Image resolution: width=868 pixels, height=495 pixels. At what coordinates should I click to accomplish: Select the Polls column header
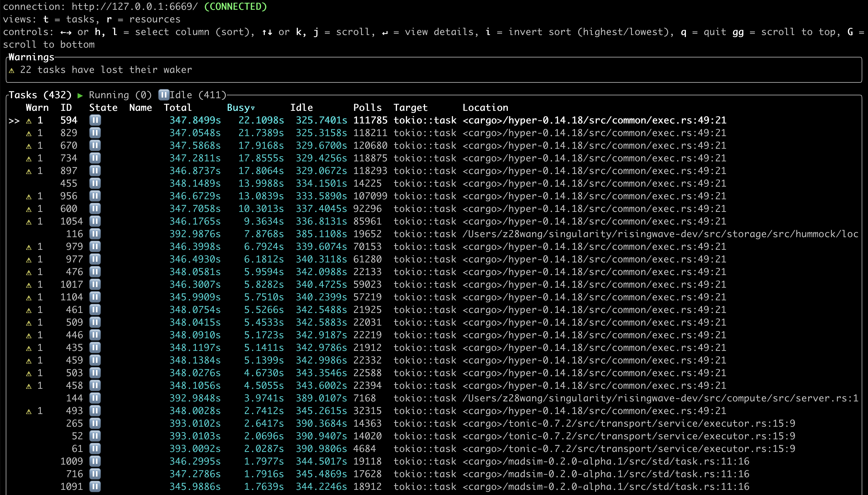[x=368, y=107]
